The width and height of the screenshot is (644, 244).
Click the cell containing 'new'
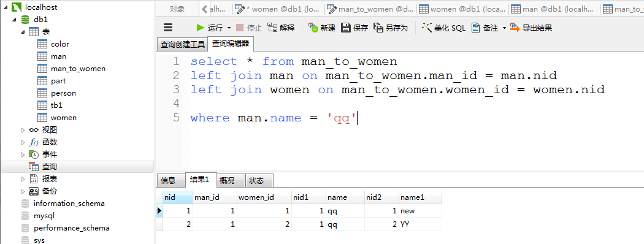(420, 211)
